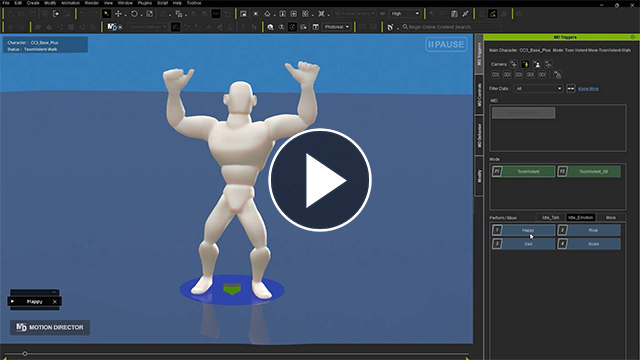
Task: Click the play arrow on Happy tag
Action: [12, 302]
